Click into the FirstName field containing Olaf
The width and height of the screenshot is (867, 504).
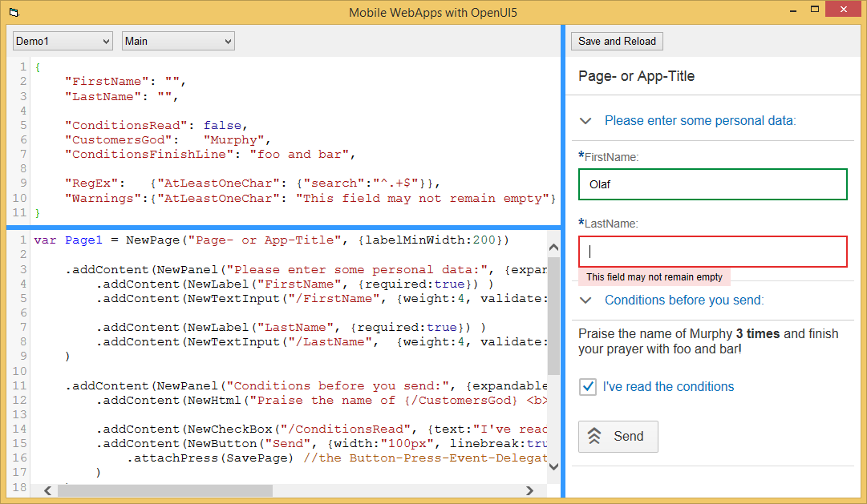point(712,184)
